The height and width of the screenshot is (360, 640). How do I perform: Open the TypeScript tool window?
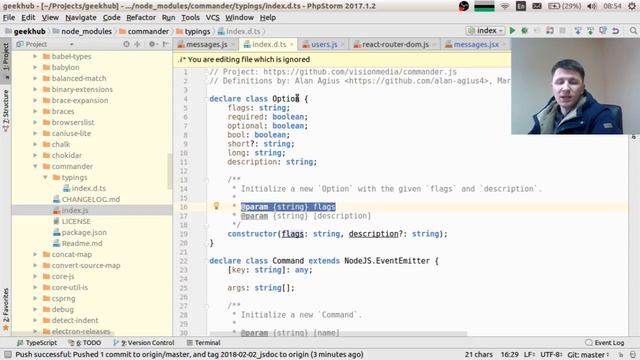pyautogui.click(x=37, y=342)
